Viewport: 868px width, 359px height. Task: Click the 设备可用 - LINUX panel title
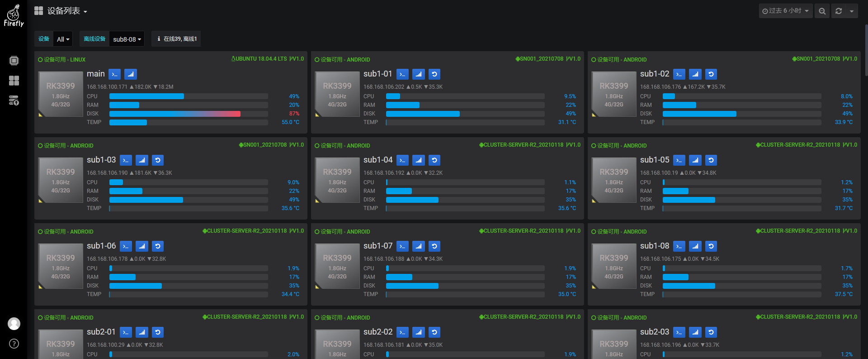(x=62, y=60)
